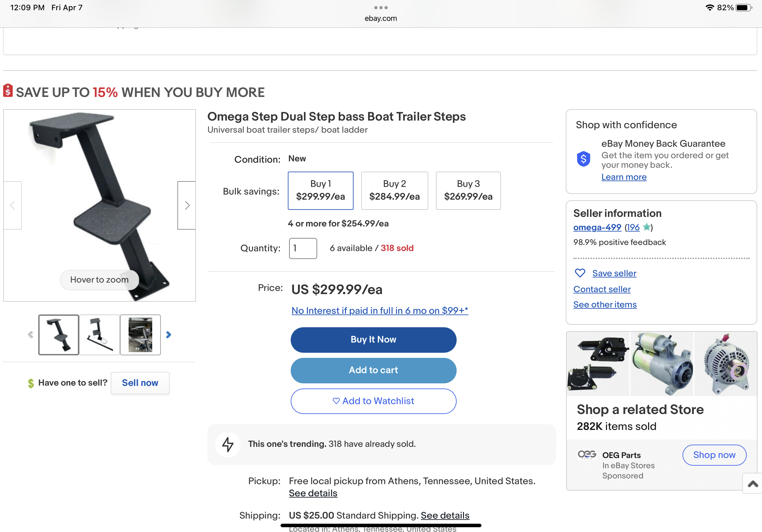
Task: Select the second product thumbnail image
Action: [99, 335]
